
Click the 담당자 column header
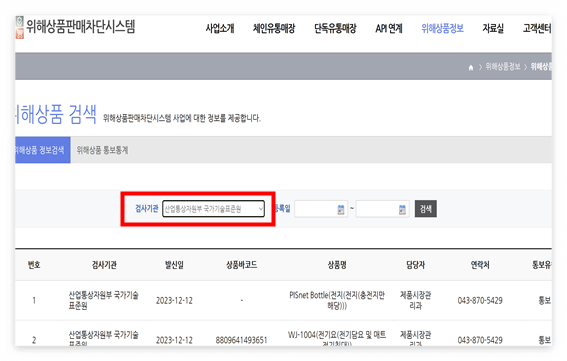[x=415, y=265]
